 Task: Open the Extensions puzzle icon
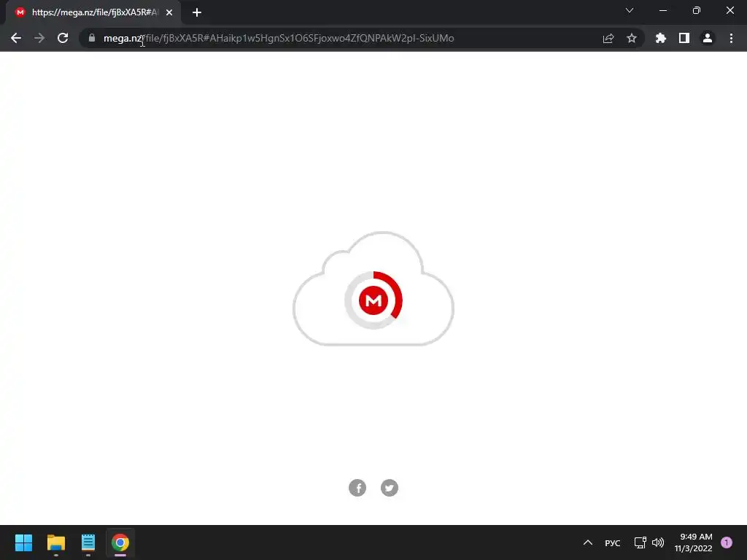[661, 38]
